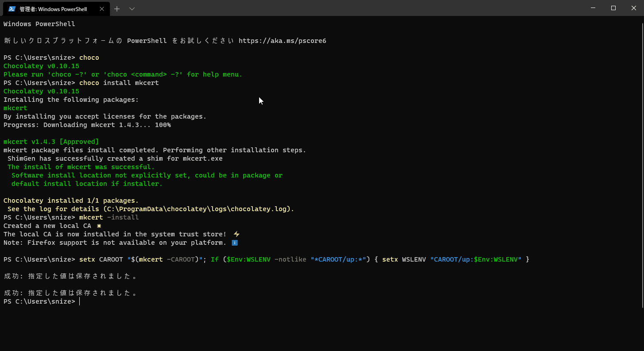Close the Windows PowerShell tab
The height and width of the screenshot is (351, 644).
click(x=102, y=9)
